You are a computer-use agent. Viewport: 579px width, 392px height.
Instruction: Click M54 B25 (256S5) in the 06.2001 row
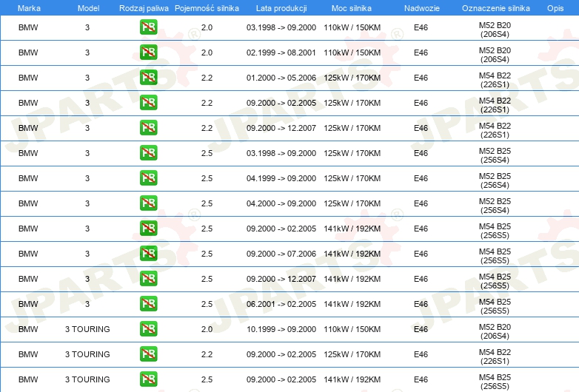tap(495, 306)
